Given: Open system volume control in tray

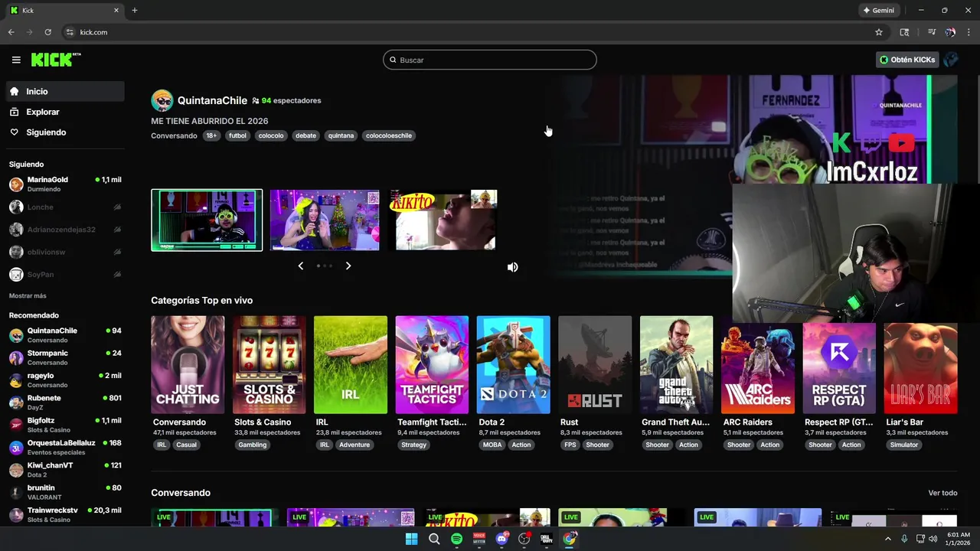Looking at the screenshot, I should 933,539.
